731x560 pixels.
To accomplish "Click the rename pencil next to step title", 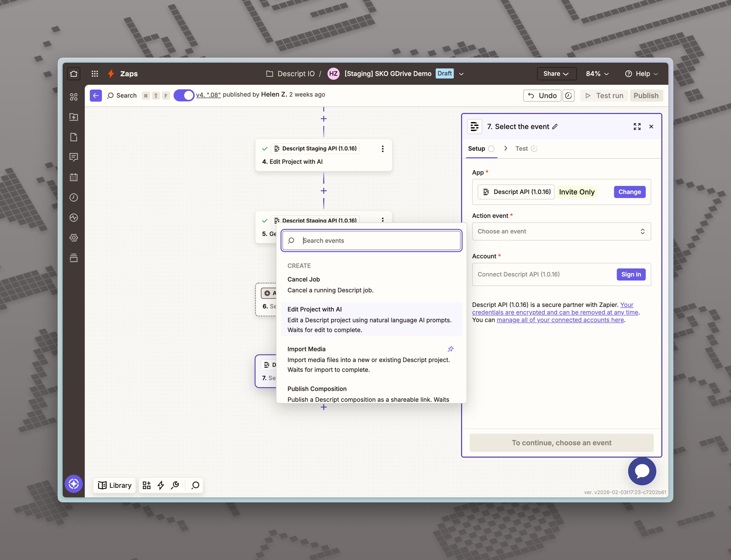I will [x=555, y=127].
